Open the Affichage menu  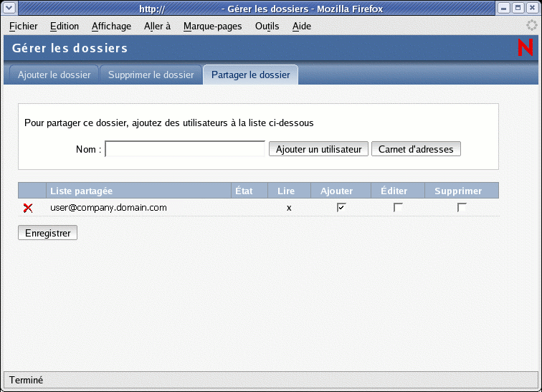[x=111, y=27]
